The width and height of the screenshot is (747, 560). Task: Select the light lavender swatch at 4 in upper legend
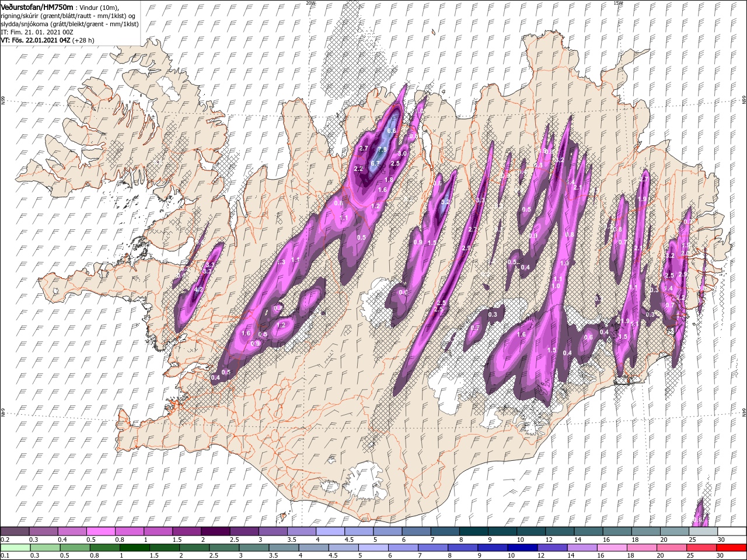click(x=329, y=531)
